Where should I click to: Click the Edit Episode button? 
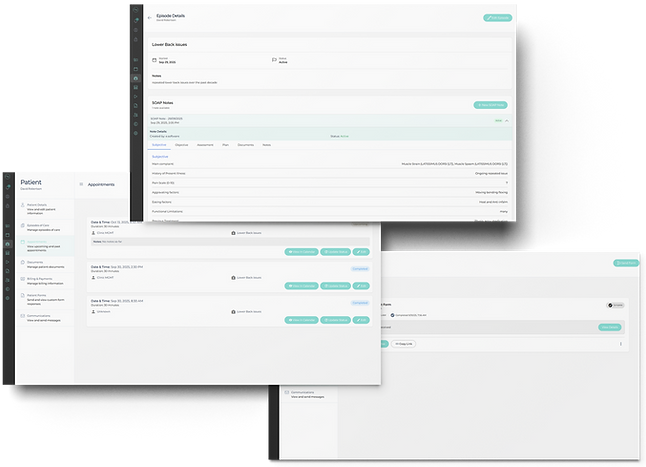(497, 18)
